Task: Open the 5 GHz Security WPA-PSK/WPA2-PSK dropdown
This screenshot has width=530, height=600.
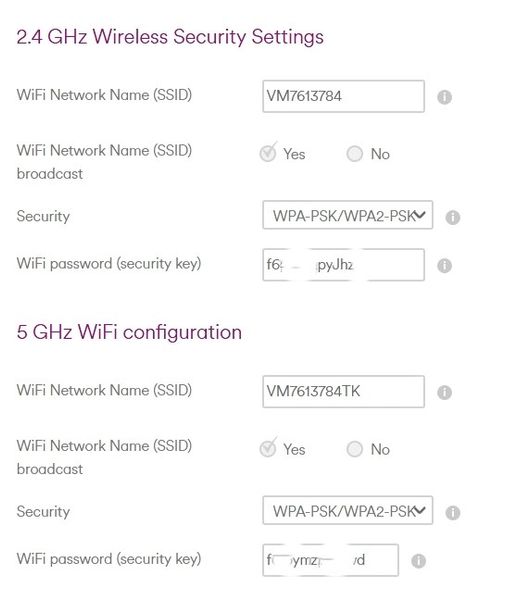Action: coord(347,510)
